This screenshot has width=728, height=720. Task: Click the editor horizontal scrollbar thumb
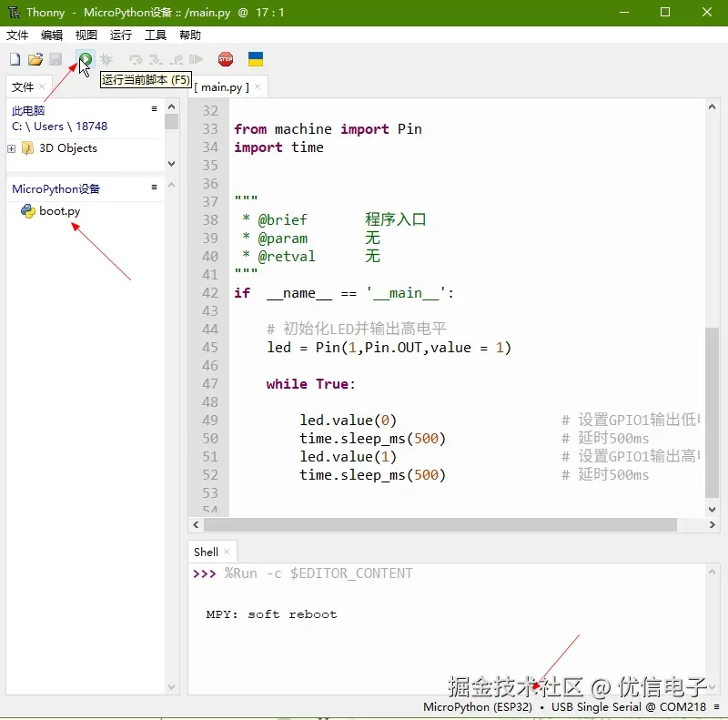440,525
